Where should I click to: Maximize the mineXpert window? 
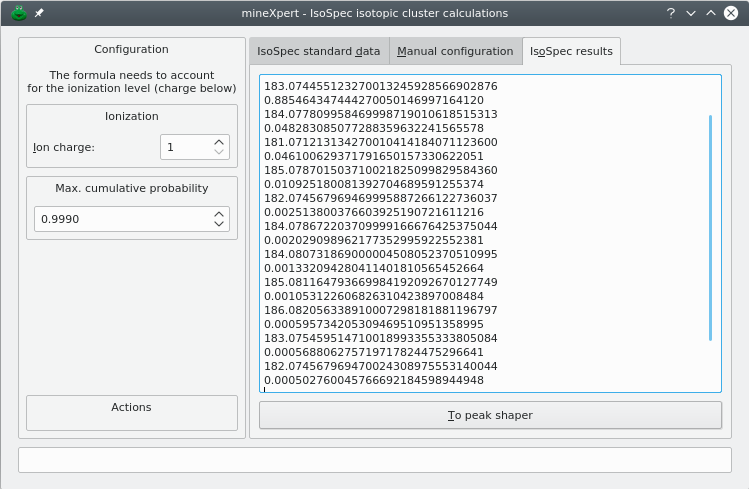(x=710, y=13)
